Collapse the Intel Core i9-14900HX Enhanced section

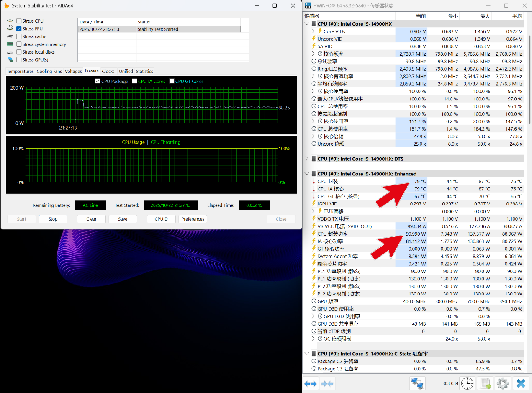[x=307, y=174]
